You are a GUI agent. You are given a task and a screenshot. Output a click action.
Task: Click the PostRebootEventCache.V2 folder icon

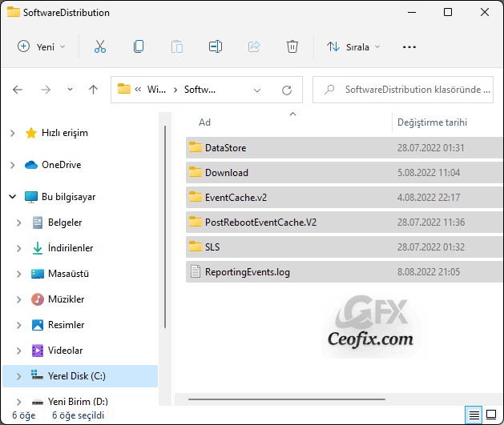[195, 222]
